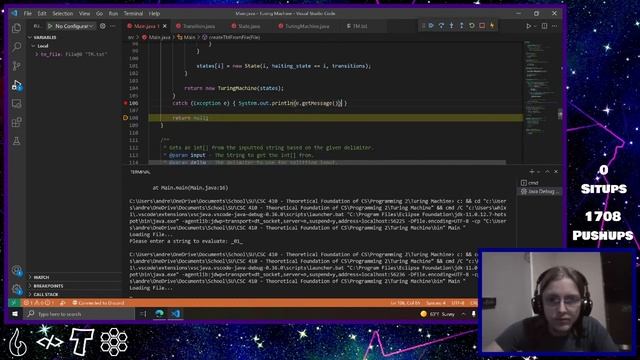Close the terminal panel
Image resolution: width=640 pixels, height=360 pixels.
click(556, 172)
